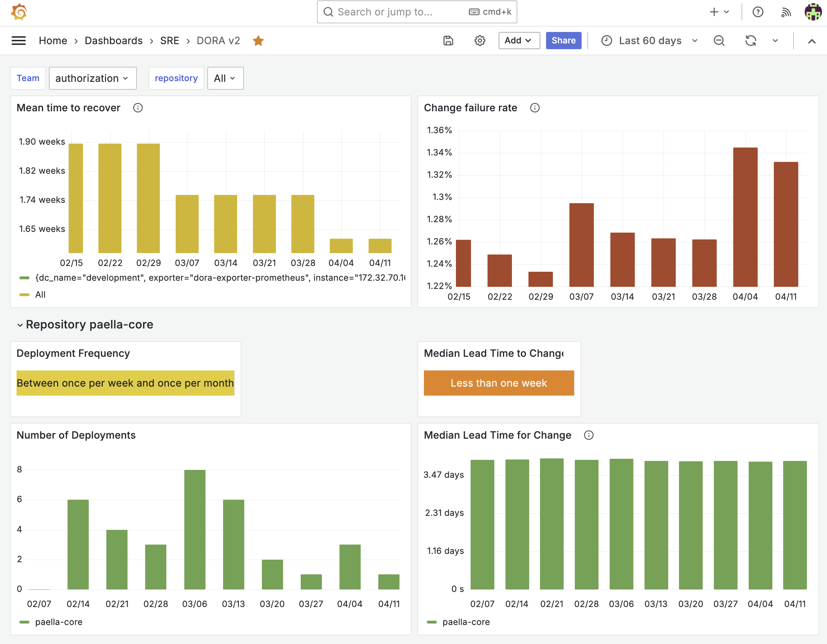Toggle the 'All' series in MTTR legend
Image resolution: width=827 pixels, height=644 pixels.
[40, 295]
